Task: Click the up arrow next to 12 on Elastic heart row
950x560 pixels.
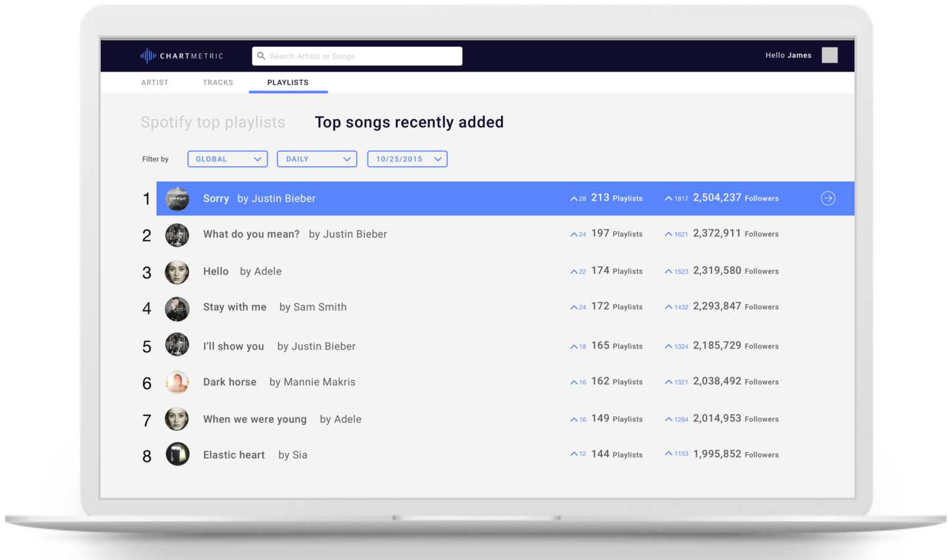Action: click(x=573, y=454)
